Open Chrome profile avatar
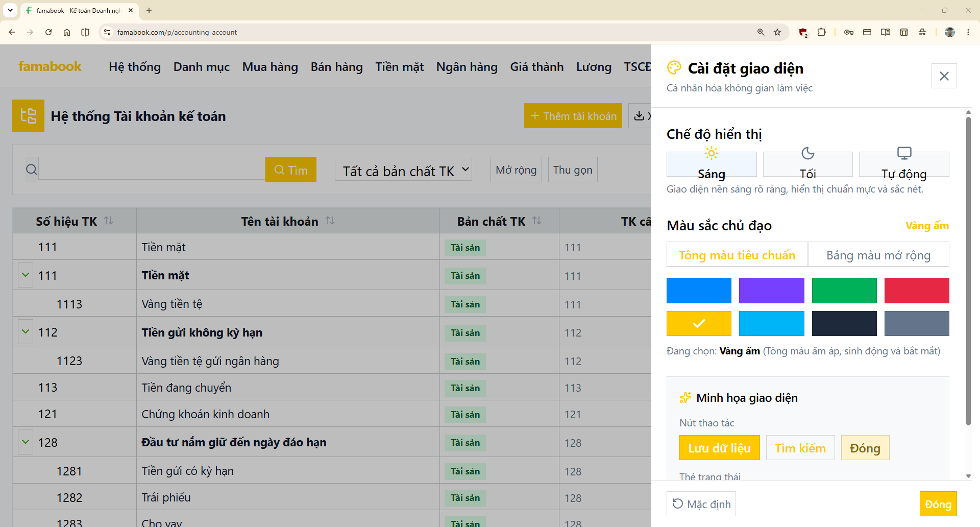980x527 pixels. 949,32
